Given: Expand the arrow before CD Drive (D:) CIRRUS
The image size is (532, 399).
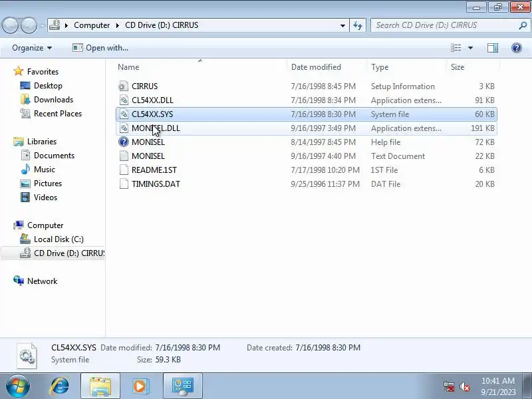Looking at the screenshot, I should pos(118,25).
